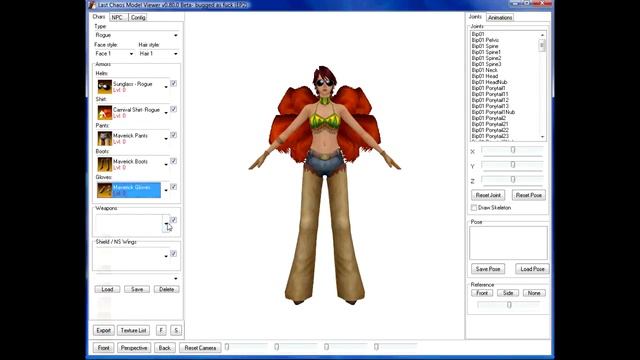Click the Load preset button
The height and width of the screenshot is (360, 640).
(107, 289)
